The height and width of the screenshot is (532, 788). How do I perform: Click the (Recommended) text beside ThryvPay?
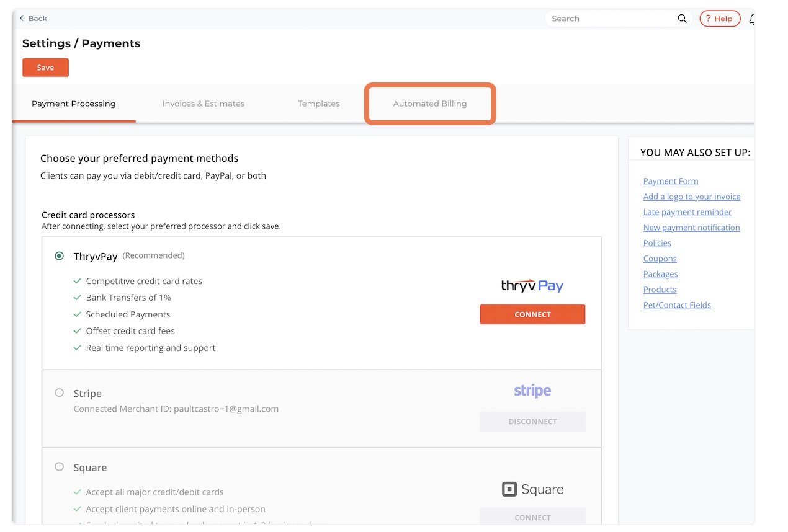[154, 255]
